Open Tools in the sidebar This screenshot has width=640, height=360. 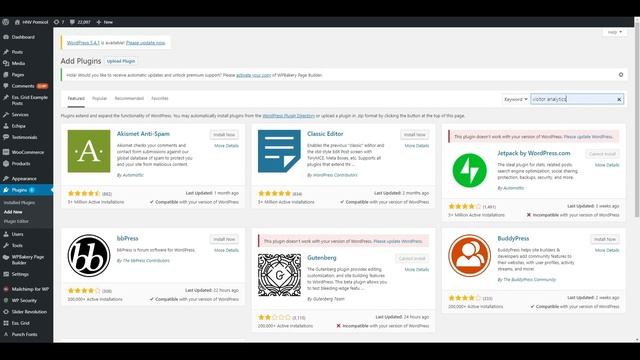(x=17, y=246)
